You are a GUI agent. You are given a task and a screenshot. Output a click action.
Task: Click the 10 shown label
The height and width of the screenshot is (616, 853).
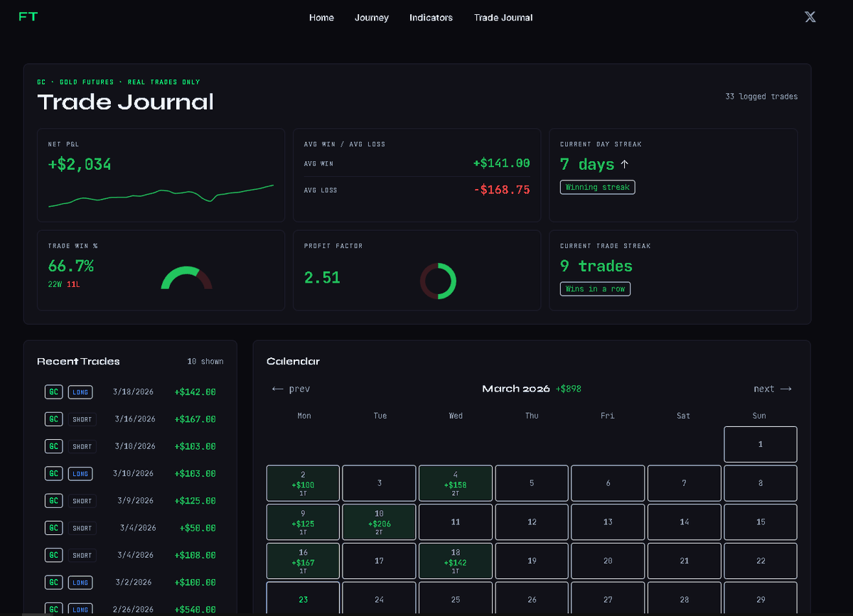205,362
